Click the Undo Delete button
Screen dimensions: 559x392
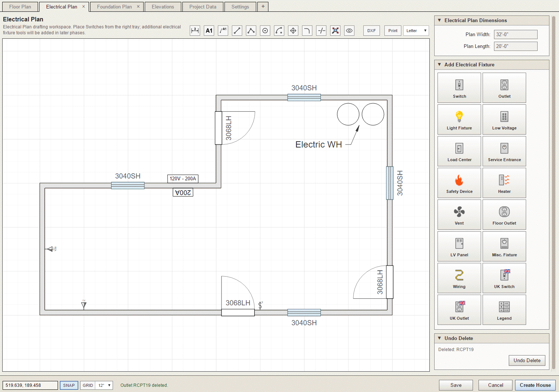click(527, 360)
